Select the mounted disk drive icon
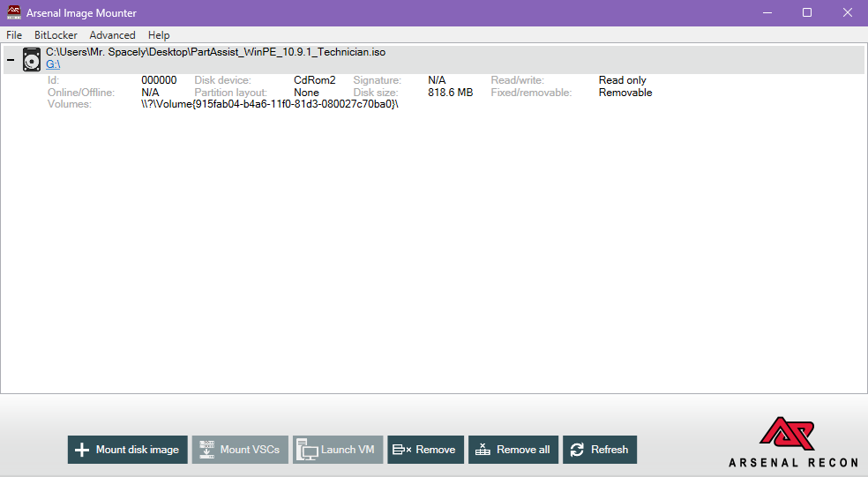Viewport: 868px width, 477px height. click(32, 59)
